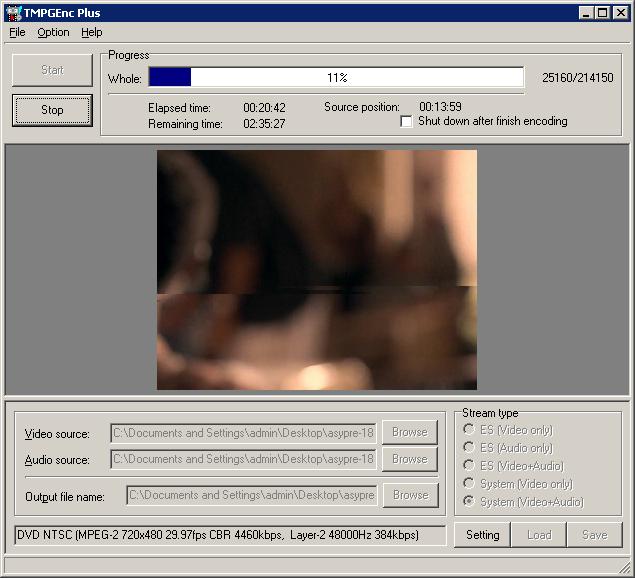The image size is (635, 578).
Task: Click the frame counter 25160/214150
Action: (x=577, y=78)
